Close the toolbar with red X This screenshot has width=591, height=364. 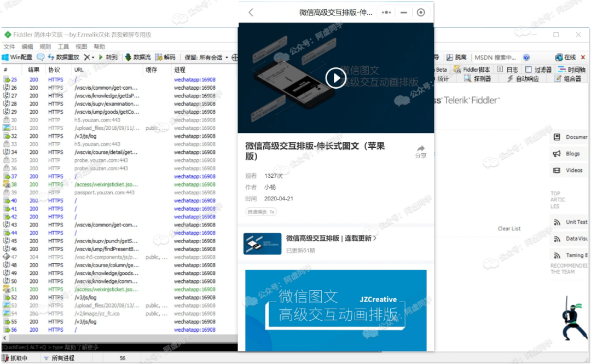click(583, 57)
